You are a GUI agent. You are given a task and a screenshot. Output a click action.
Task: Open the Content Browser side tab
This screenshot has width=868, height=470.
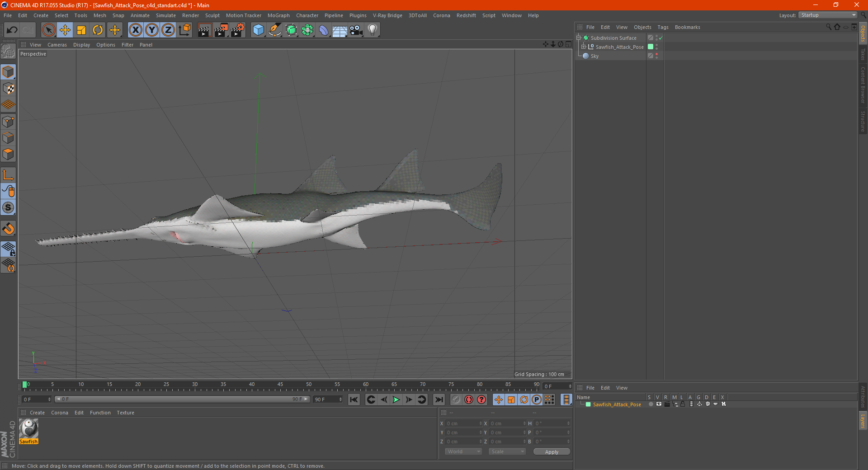(863, 85)
